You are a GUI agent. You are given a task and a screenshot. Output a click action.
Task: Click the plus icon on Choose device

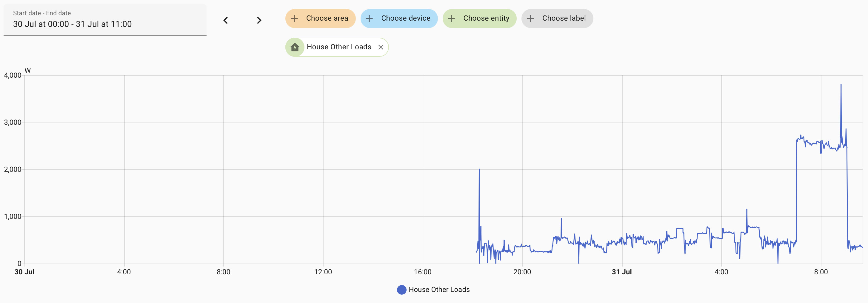(369, 19)
